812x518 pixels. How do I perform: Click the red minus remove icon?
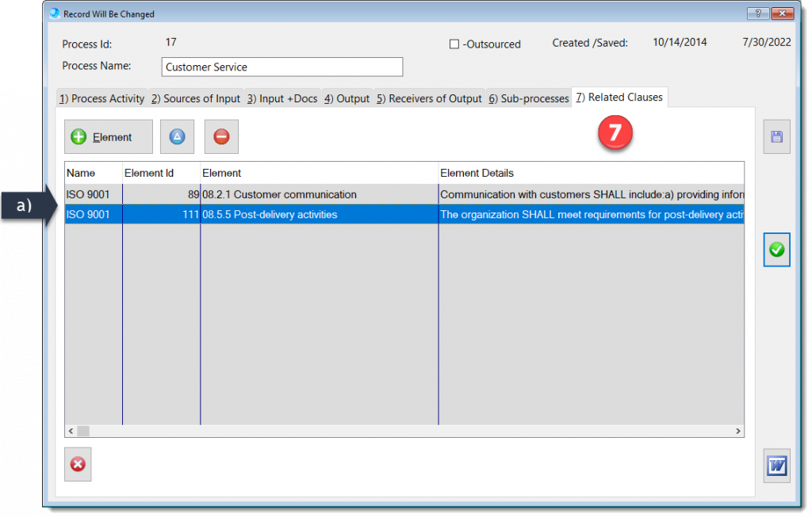tap(221, 137)
